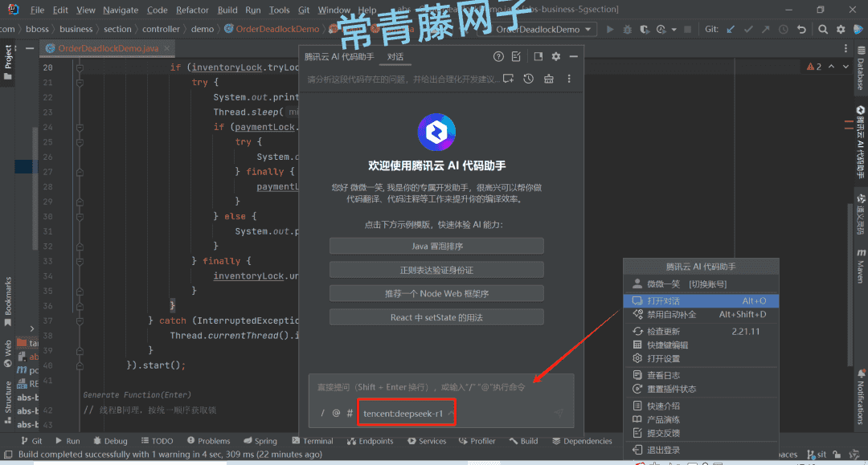The image size is (868, 465).
Task: Go to previous highlighted error arrow
Action: click(832, 67)
